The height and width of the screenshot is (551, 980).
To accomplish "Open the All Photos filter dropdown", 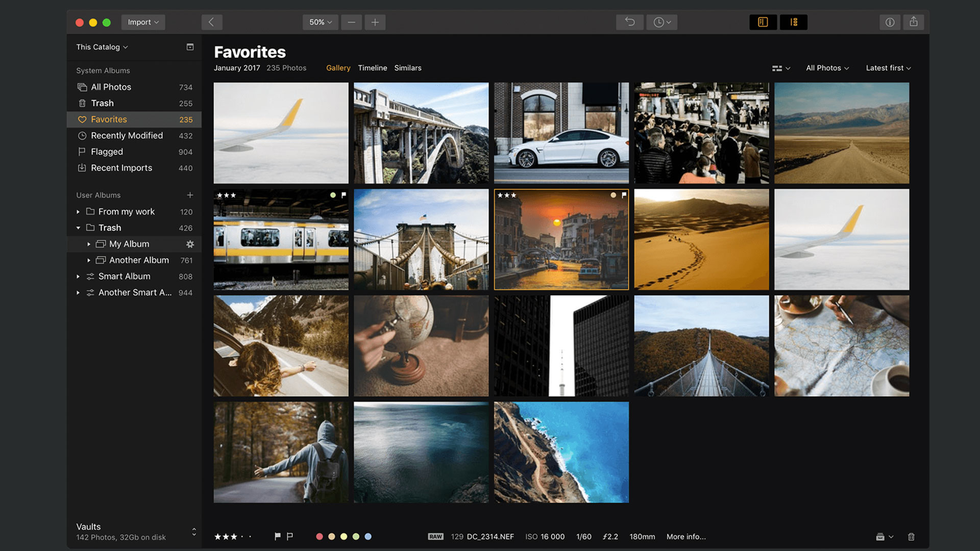I will (x=827, y=68).
